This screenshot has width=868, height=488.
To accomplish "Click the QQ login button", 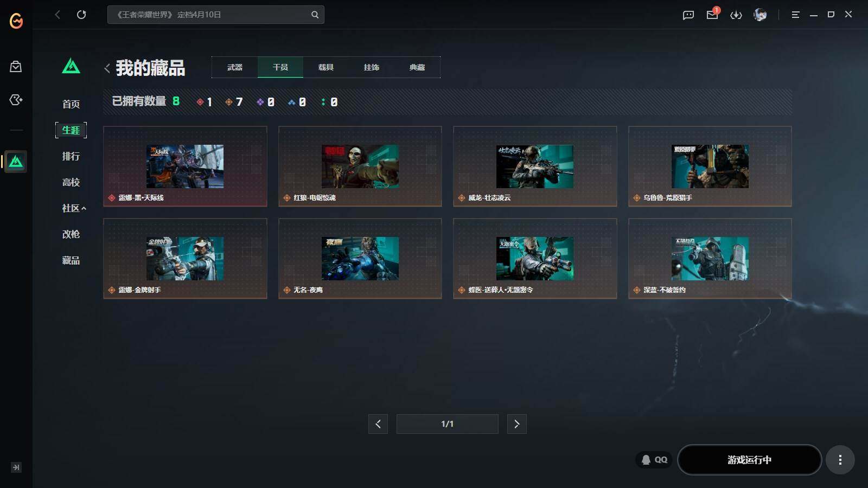I will click(x=654, y=460).
